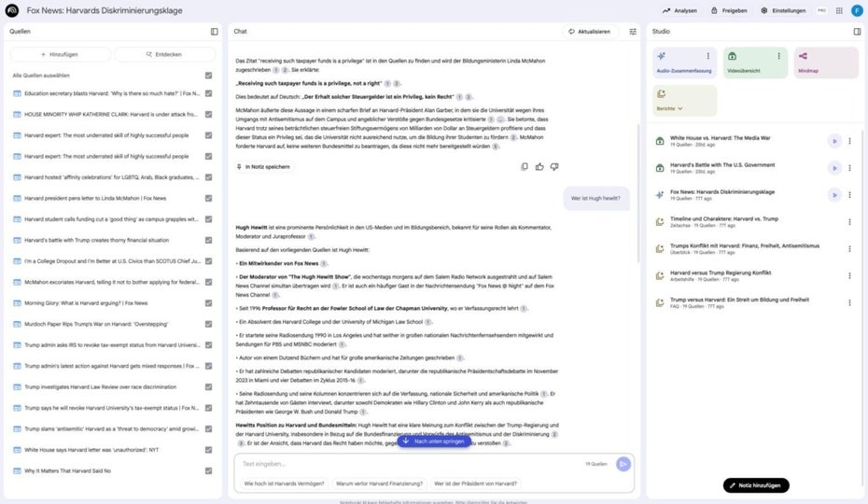Open Audio-Zusammenfassung card options menu
The image size is (868, 504).
click(x=707, y=56)
